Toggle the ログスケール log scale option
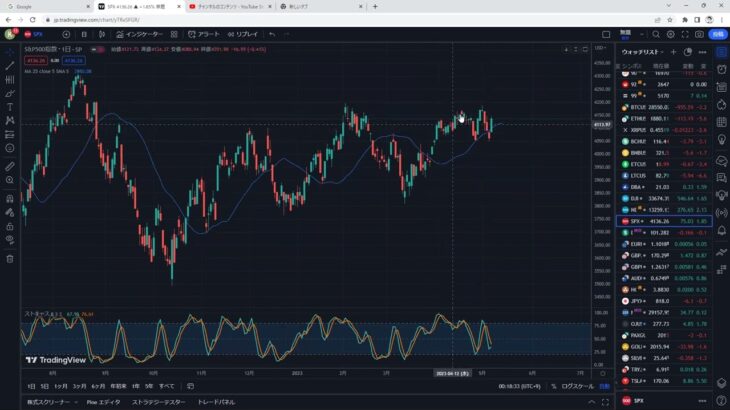The width and height of the screenshot is (730, 410). pyautogui.click(x=577, y=386)
